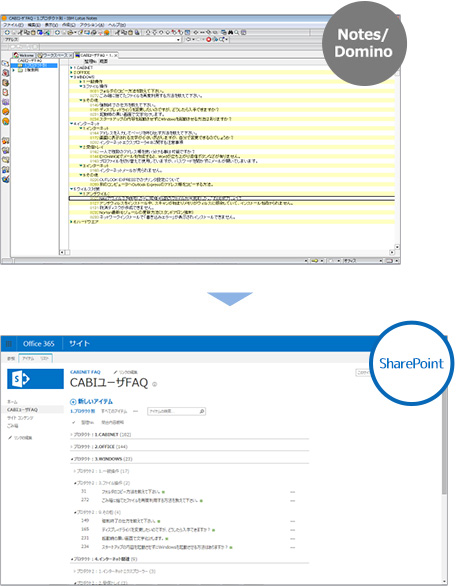Open ヘルプ menu in Lotus Notes
This screenshot has height=586, width=456.
point(117,25)
